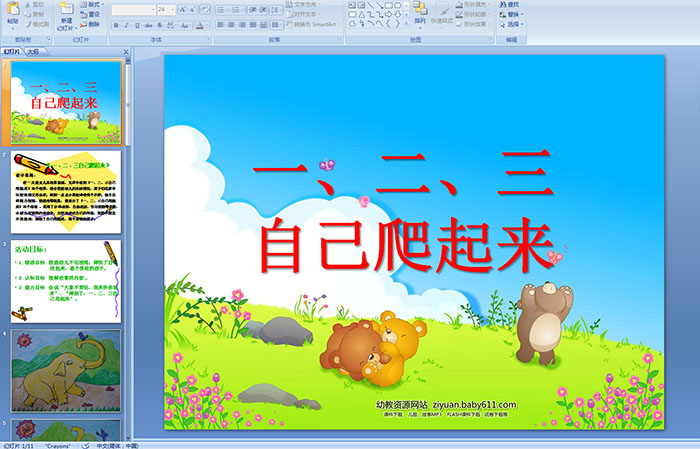
Task: Click the Clear Formatting eraser icon
Action: pos(205,9)
